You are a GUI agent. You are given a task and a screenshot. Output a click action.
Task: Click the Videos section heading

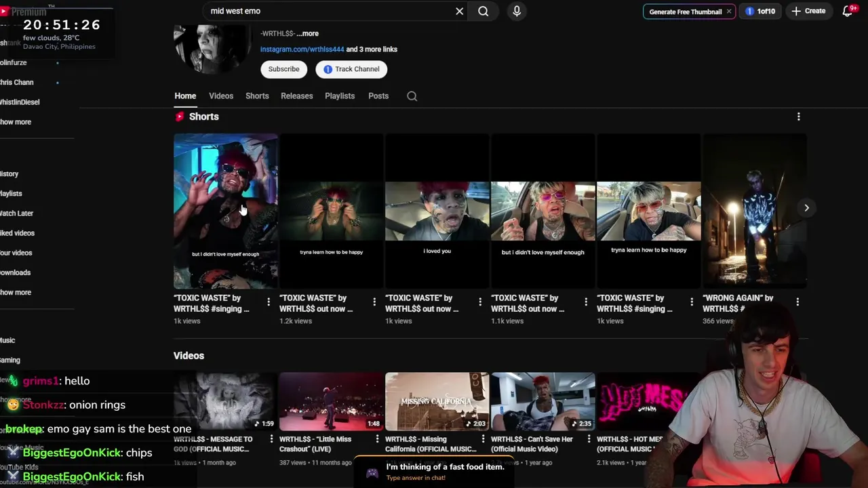click(189, 356)
